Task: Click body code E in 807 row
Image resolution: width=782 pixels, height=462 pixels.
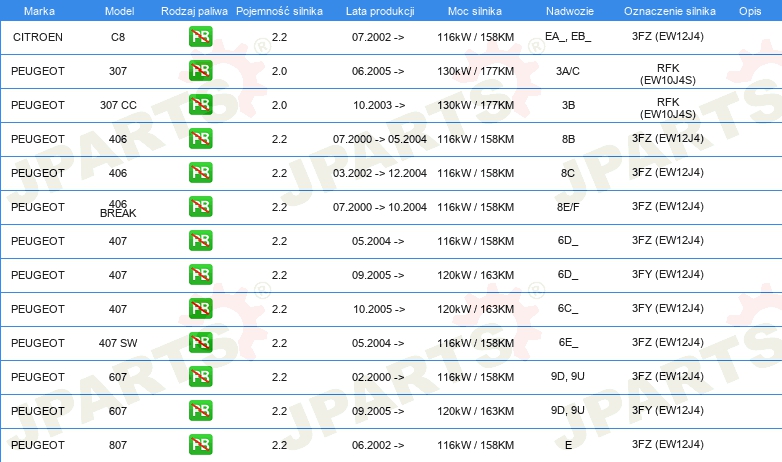Action: click(x=568, y=445)
